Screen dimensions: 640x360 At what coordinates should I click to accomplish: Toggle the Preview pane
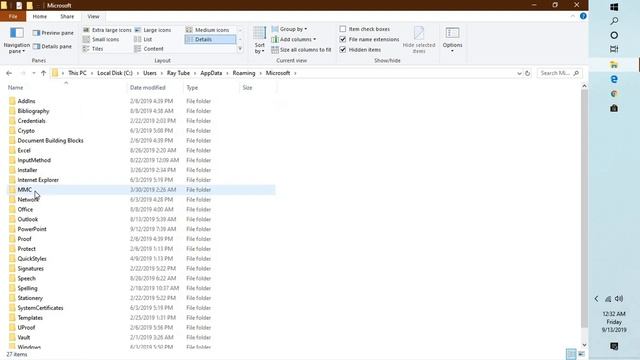(x=53, y=33)
